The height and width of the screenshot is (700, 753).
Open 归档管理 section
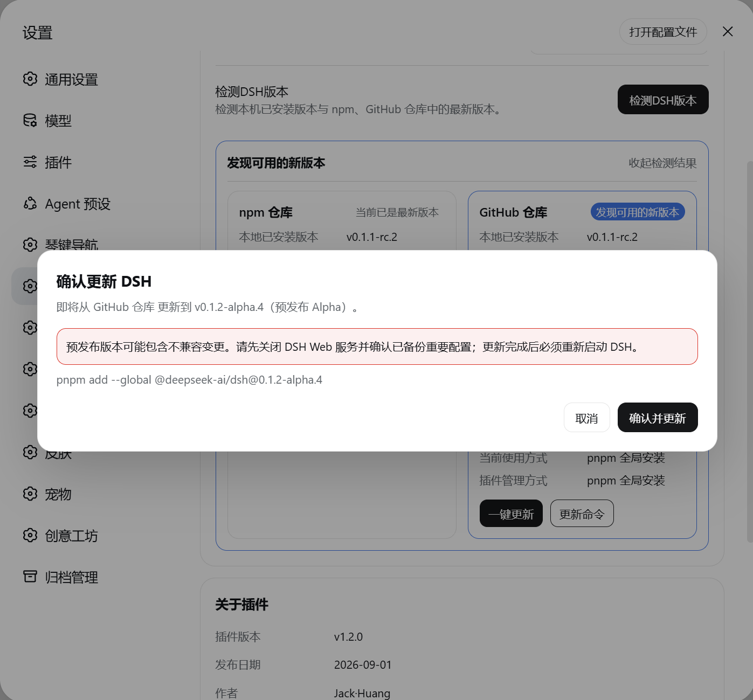[71, 578]
